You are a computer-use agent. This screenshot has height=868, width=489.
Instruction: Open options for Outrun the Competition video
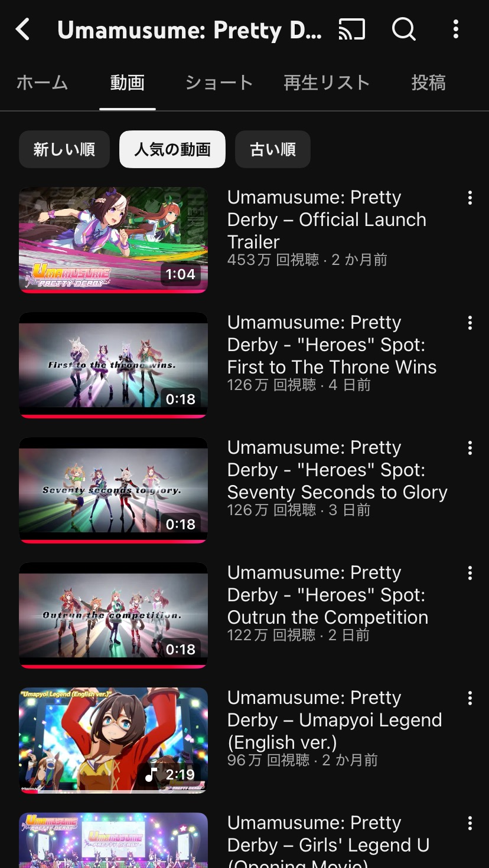pos(470,573)
